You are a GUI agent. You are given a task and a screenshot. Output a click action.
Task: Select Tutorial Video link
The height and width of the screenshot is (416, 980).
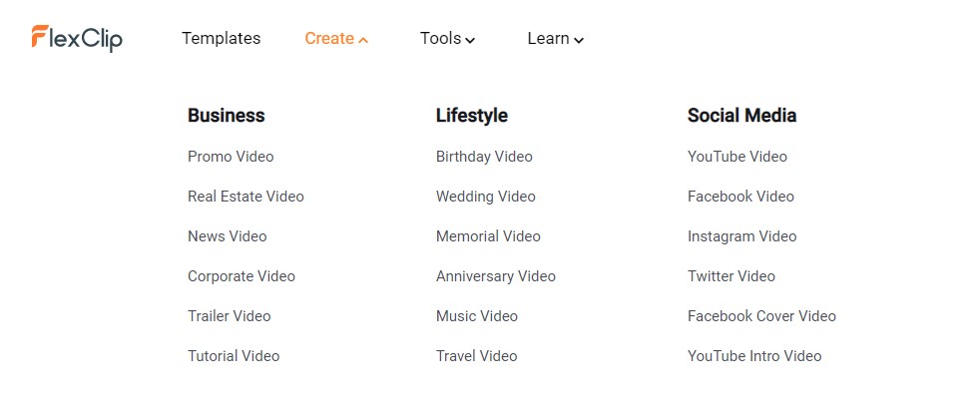click(x=234, y=356)
